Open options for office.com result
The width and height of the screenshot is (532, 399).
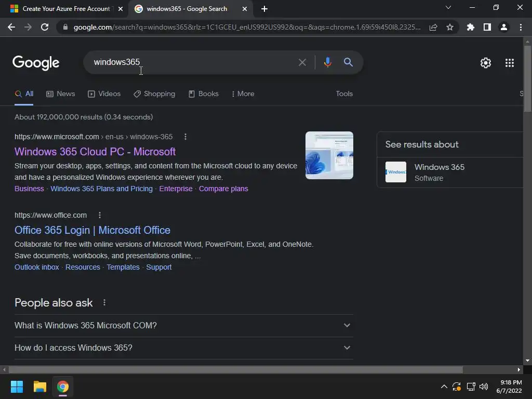point(99,215)
